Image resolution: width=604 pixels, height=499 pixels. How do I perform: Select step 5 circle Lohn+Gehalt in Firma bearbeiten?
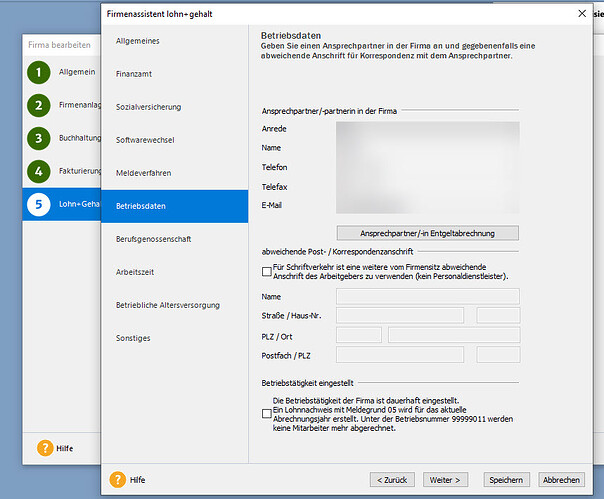[39, 204]
